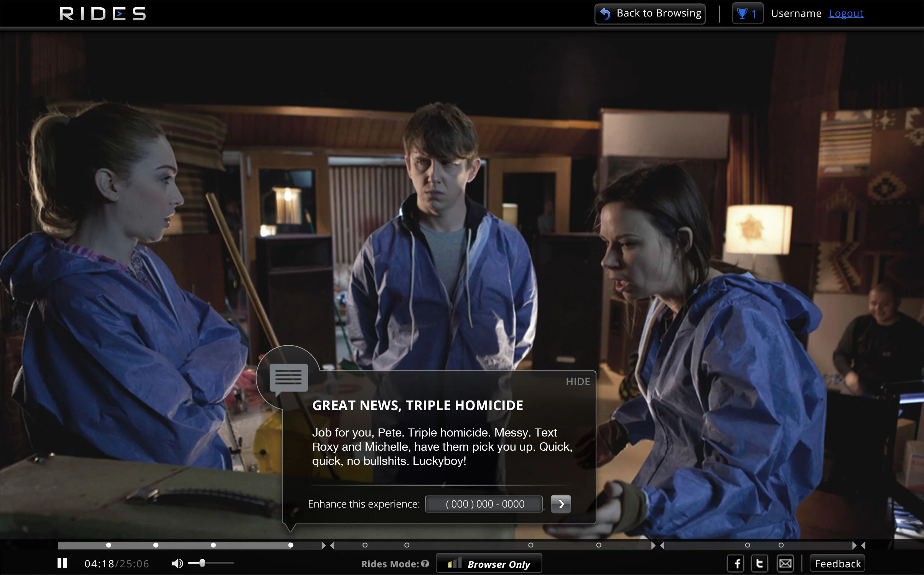Hide the message popup
This screenshot has height=575, width=924.
[x=578, y=382]
